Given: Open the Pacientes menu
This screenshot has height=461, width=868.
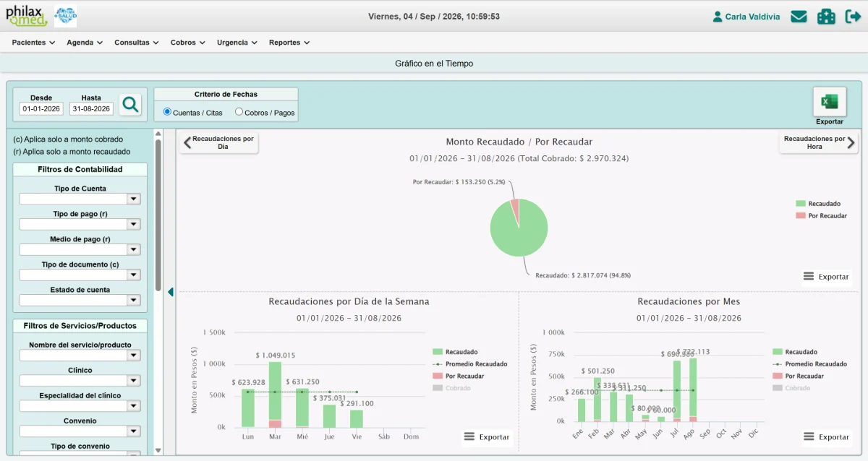Looking at the screenshot, I should [33, 43].
